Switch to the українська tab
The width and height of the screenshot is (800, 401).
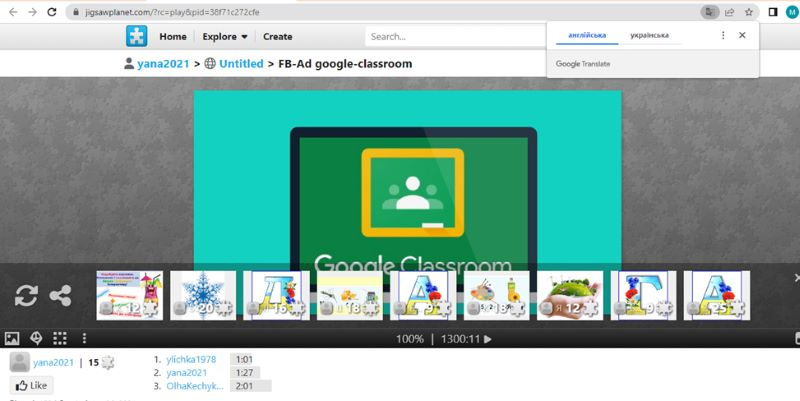pyautogui.click(x=649, y=35)
